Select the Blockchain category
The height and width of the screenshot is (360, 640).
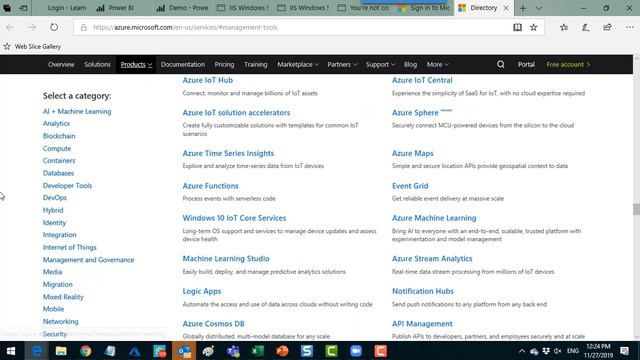pyautogui.click(x=59, y=136)
